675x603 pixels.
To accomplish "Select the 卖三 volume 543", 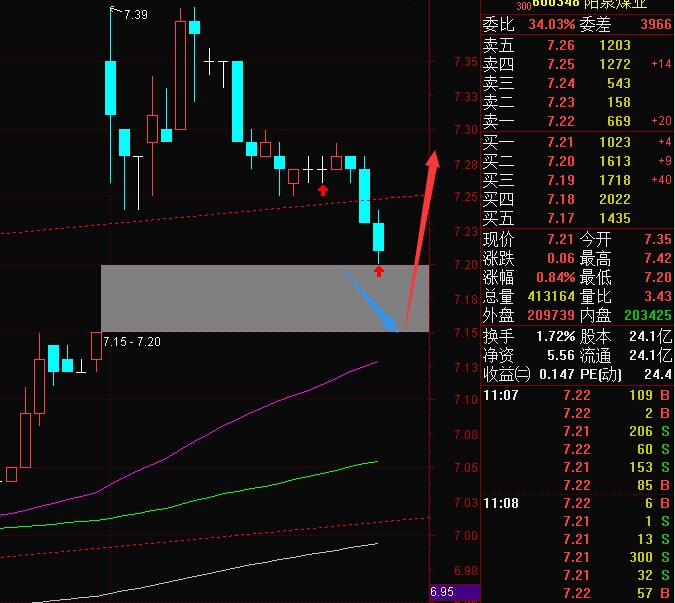I will click(619, 83).
